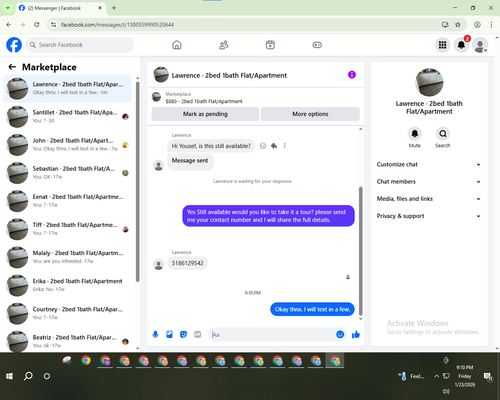Click the chat thread vertical scrollbar
The width and height of the screenshot is (500, 400).
[360, 251]
